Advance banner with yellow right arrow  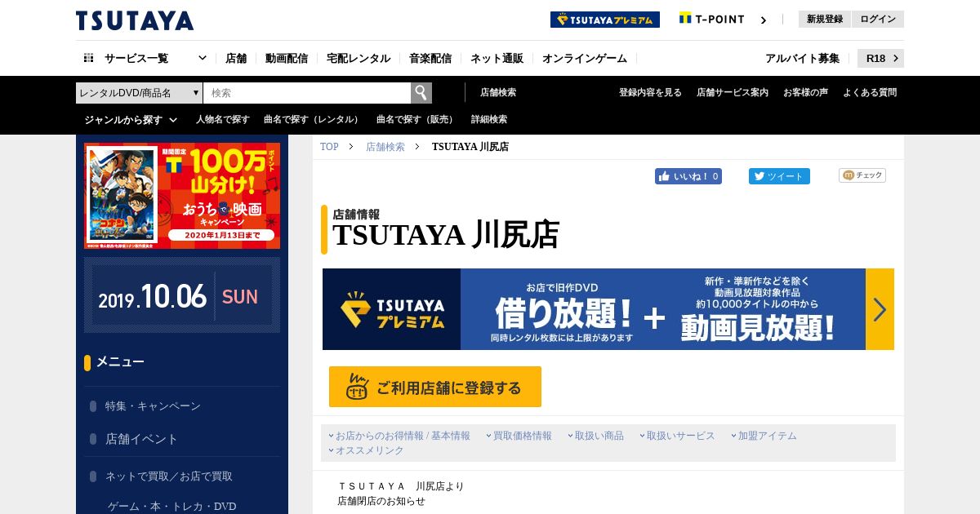[x=880, y=309]
